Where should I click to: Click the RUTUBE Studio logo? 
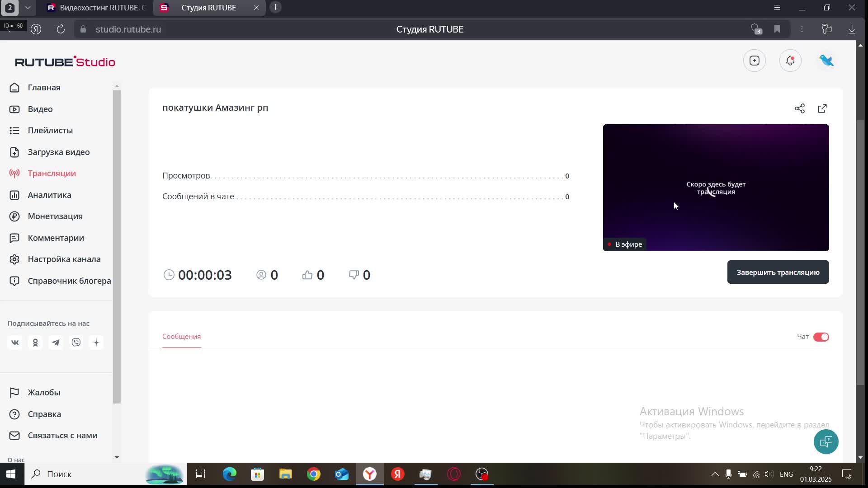65,61
